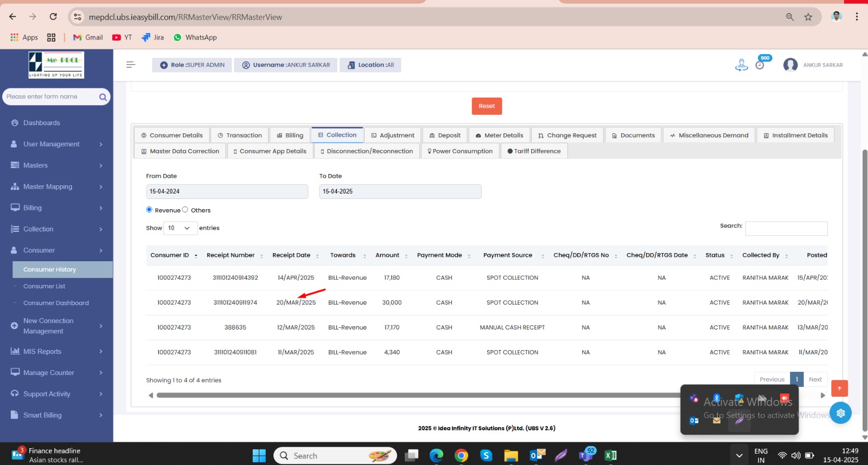This screenshot has width=868, height=465.
Task: Click the search magnifier in form name box
Action: 103,97
